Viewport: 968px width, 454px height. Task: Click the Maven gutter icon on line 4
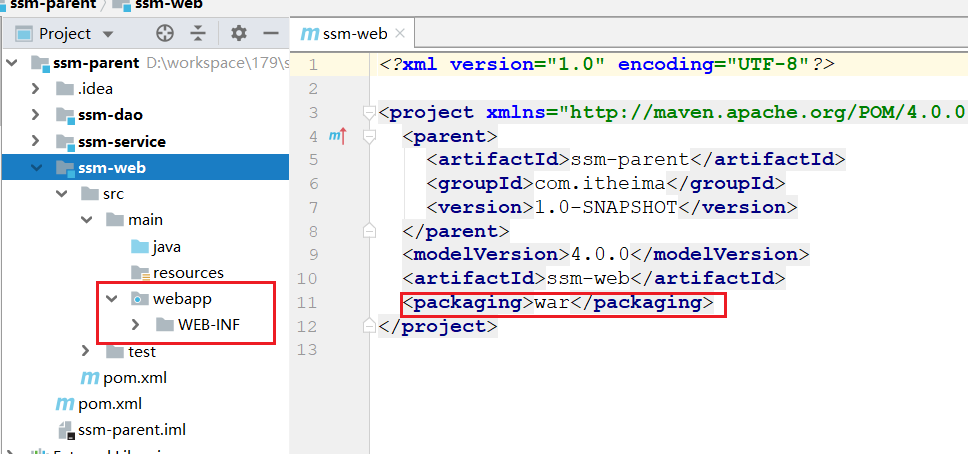click(x=336, y=135)
